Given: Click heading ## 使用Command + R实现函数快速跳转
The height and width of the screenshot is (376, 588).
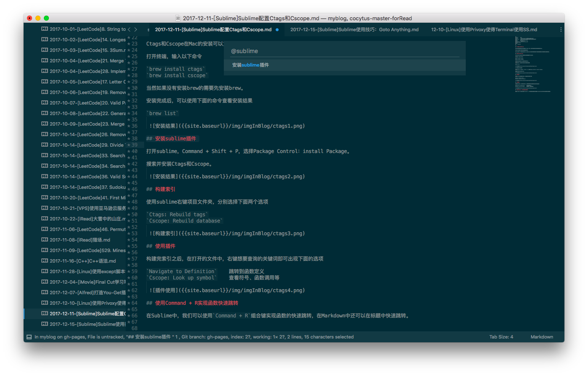Looking at the screenshot, I should click(192, 303).
